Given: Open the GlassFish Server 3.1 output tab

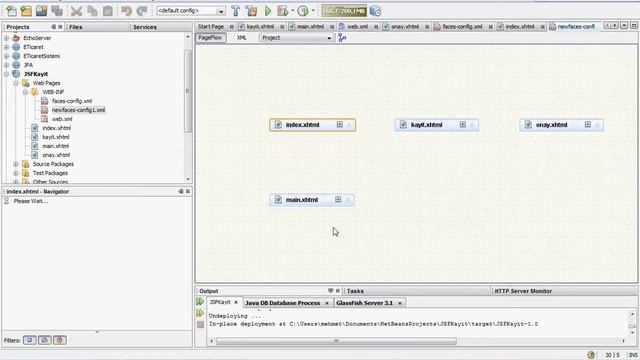Looking at the screenshot, I should [364, 303].
